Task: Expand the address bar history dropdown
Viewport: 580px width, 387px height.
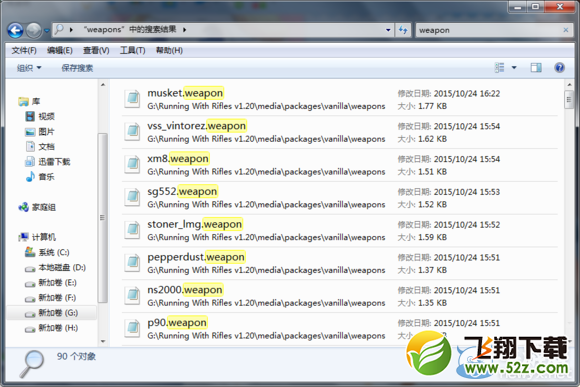Action: pos(388,30)
